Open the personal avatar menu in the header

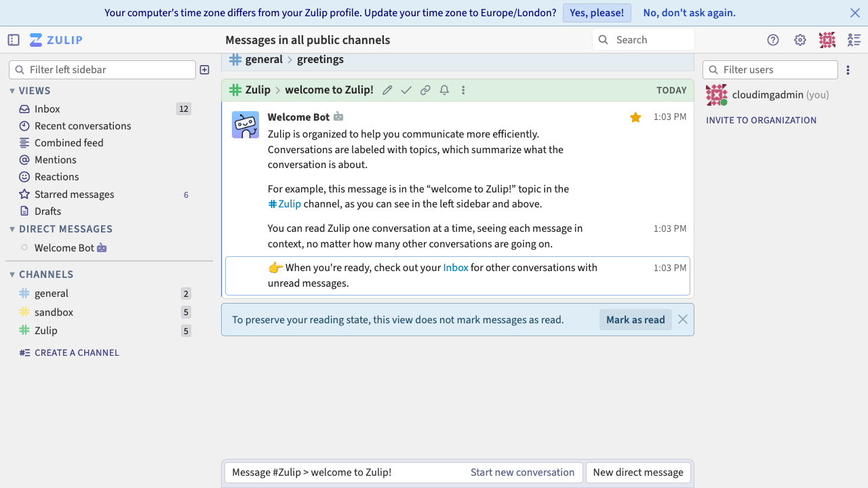pos(827,40)
